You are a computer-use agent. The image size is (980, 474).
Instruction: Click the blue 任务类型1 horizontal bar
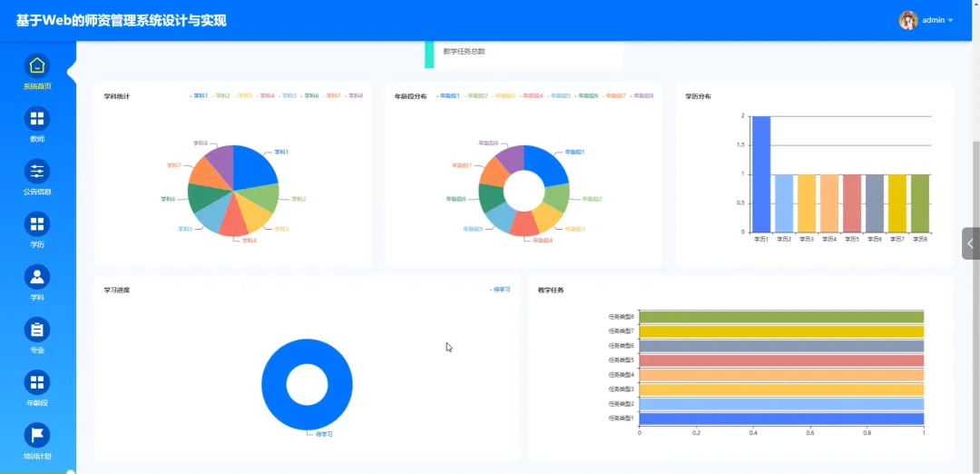tap(781, 419)
